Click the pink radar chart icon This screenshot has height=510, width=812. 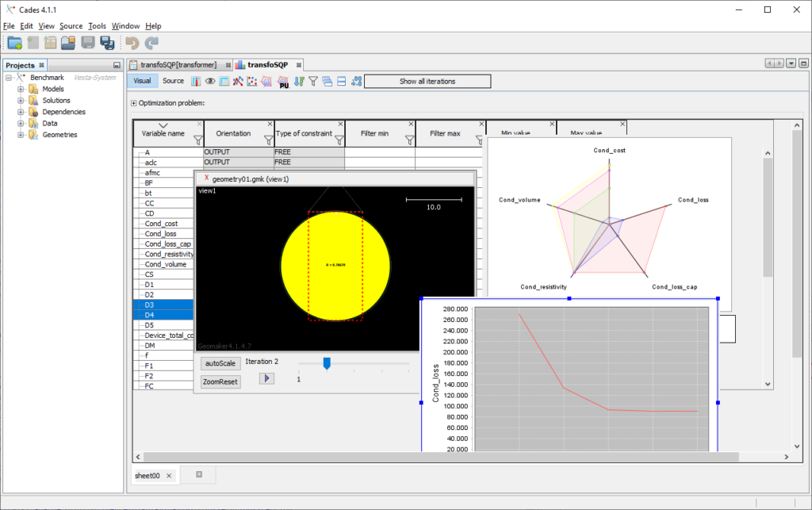[266, 81]
